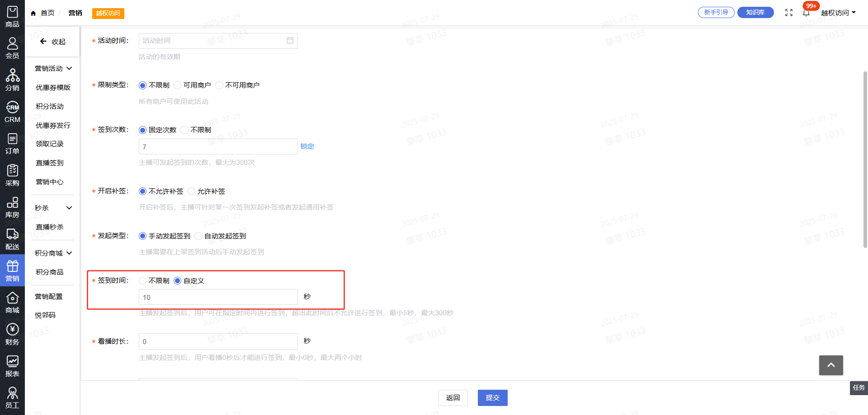Screen dimensions: 868x415
Task: Select 允许补签 radio button
Action: coord(192,191)
